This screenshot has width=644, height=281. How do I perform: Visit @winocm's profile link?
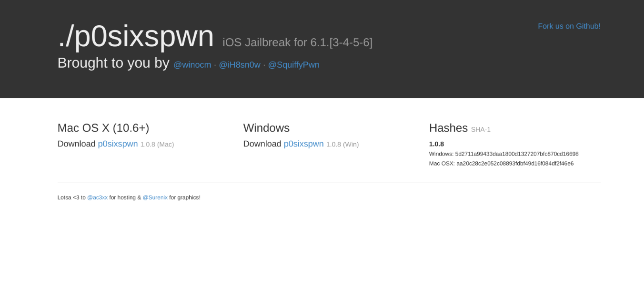pos(192,65)
